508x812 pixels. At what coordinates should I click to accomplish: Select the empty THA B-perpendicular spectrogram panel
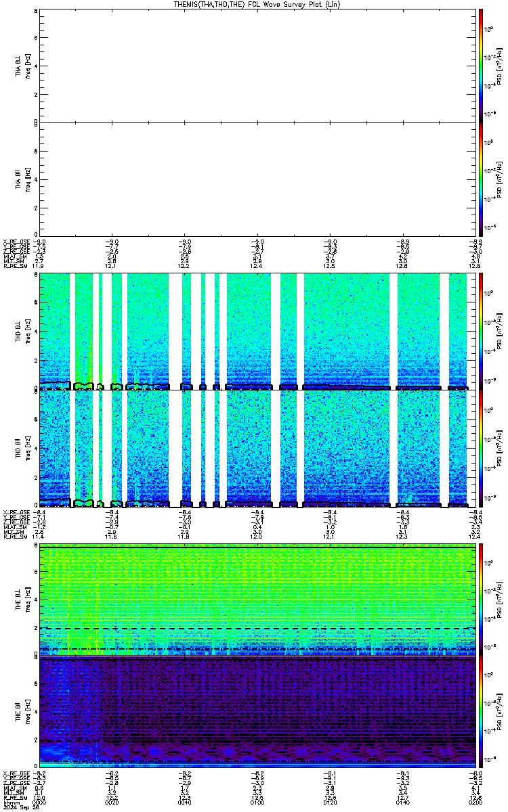257,65
